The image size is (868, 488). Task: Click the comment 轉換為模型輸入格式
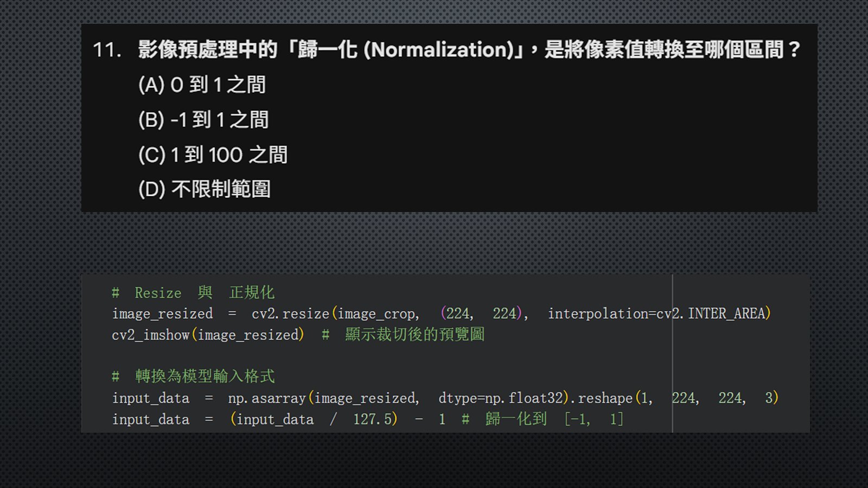click(x=205, y=376)
